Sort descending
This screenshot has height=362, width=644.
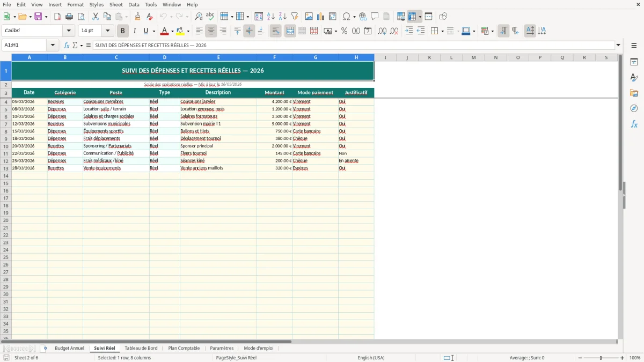click(x=283, y=17)
